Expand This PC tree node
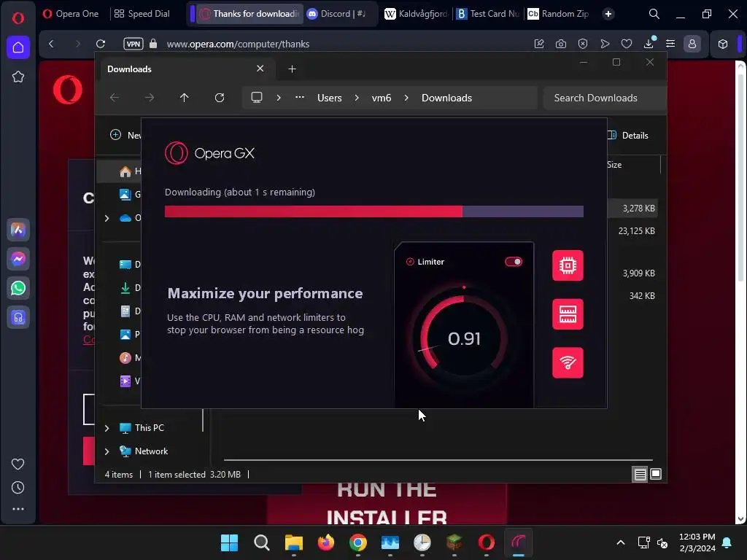 point(107,428)
